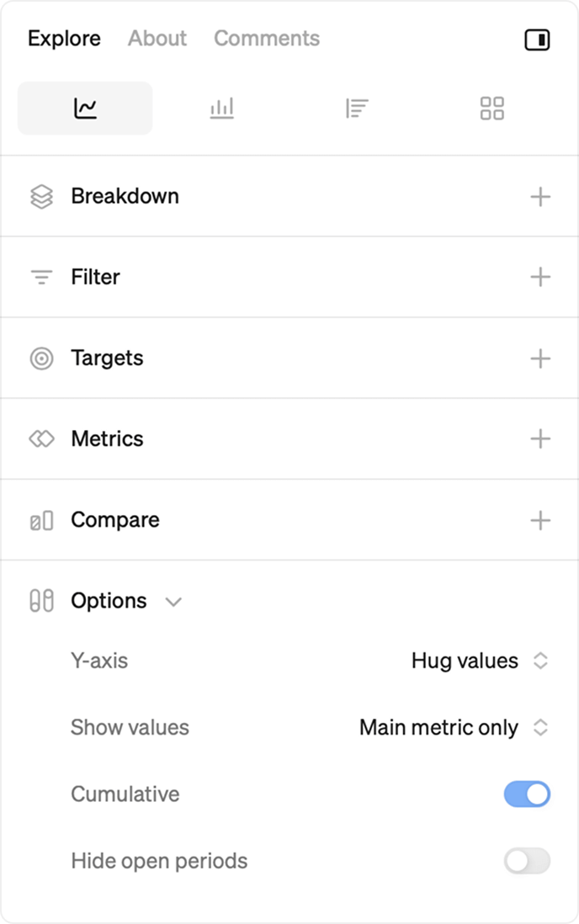Screen dimensions: 579x924
Task: Open the Comments tab
Action: click(267, 39)
